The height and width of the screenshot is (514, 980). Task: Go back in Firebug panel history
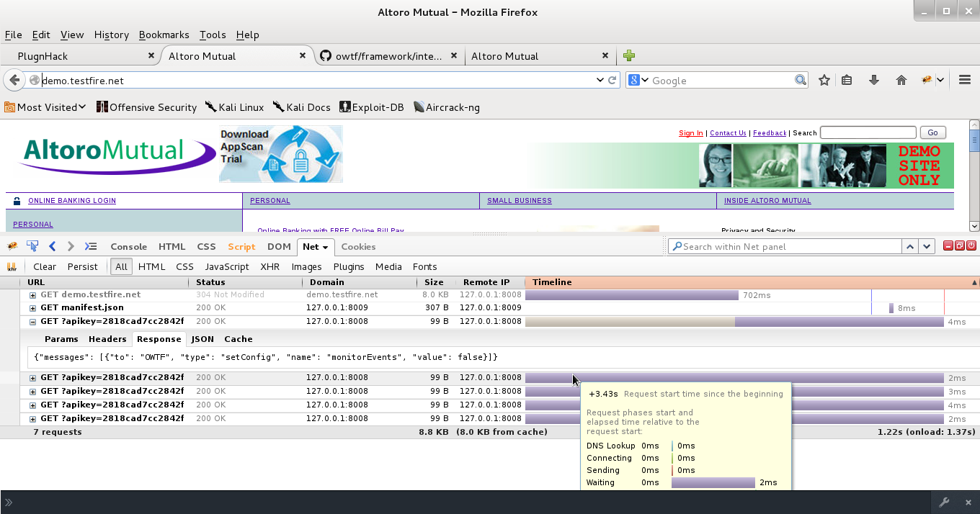coord(52,246)
